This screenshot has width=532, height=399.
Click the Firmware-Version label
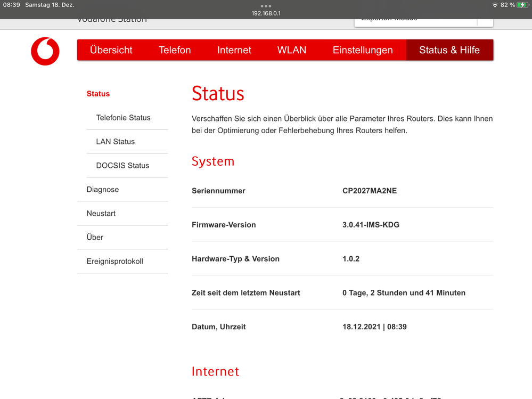click(x=224, y=225)
